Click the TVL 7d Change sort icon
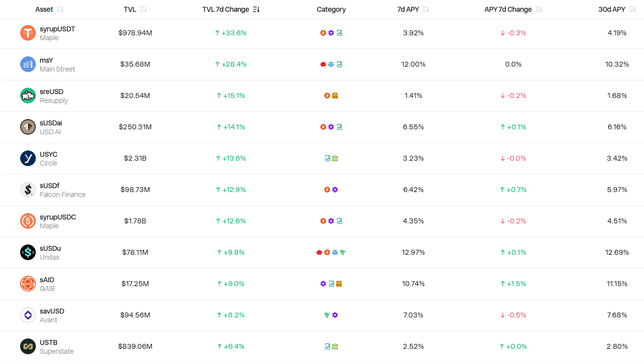The width and height of the screenshot is (644, 364). (x=256, y=9)
